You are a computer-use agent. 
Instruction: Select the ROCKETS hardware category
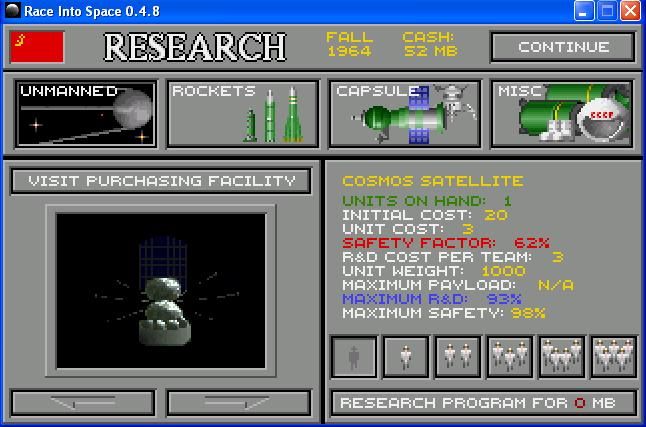tap(243, 114)
